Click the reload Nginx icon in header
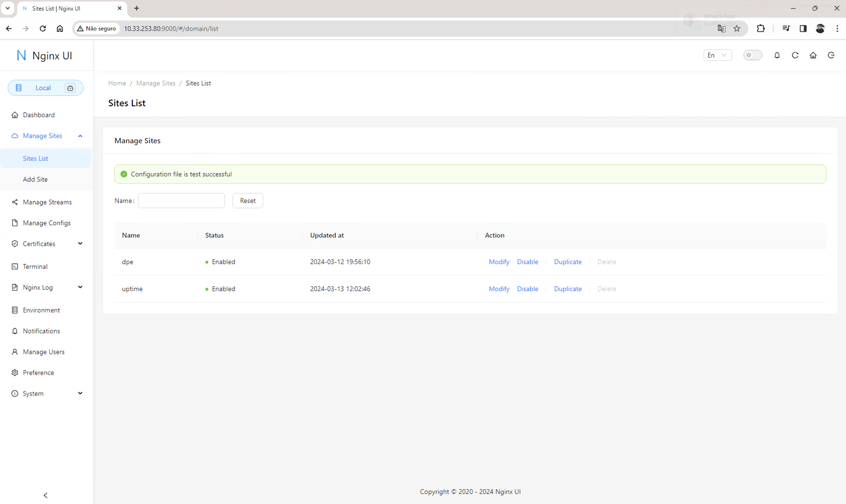Viewport: 846px width, 504px height. click(795, 55)
